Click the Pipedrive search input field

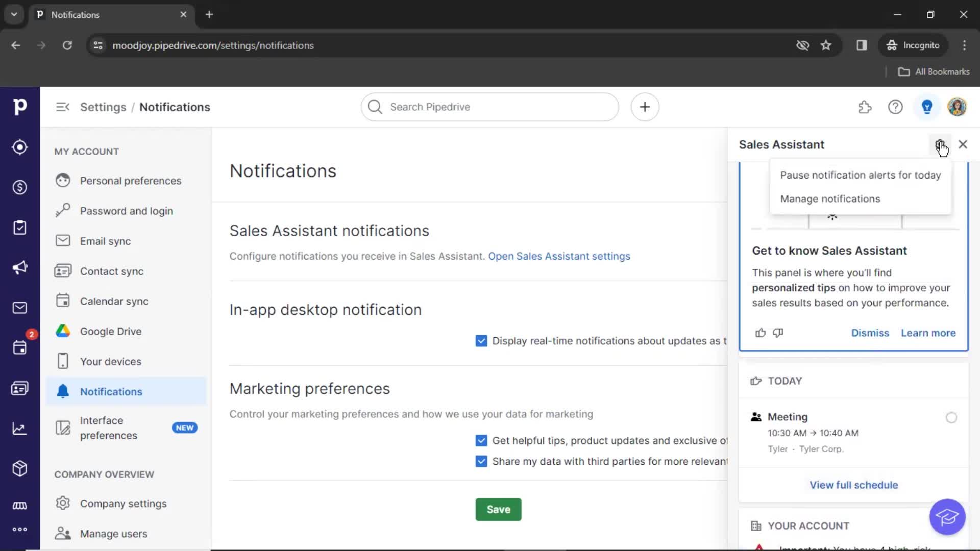(x=490, y=107)
